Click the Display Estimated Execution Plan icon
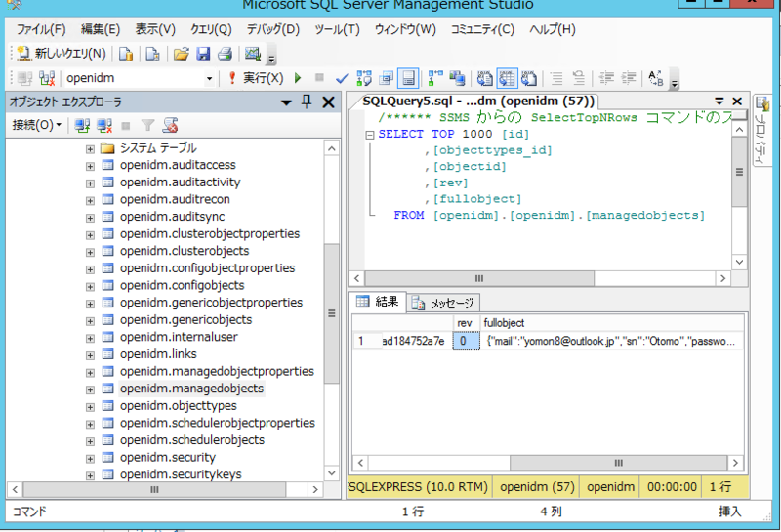The image size is (781, 532). (x=364, y=78)
